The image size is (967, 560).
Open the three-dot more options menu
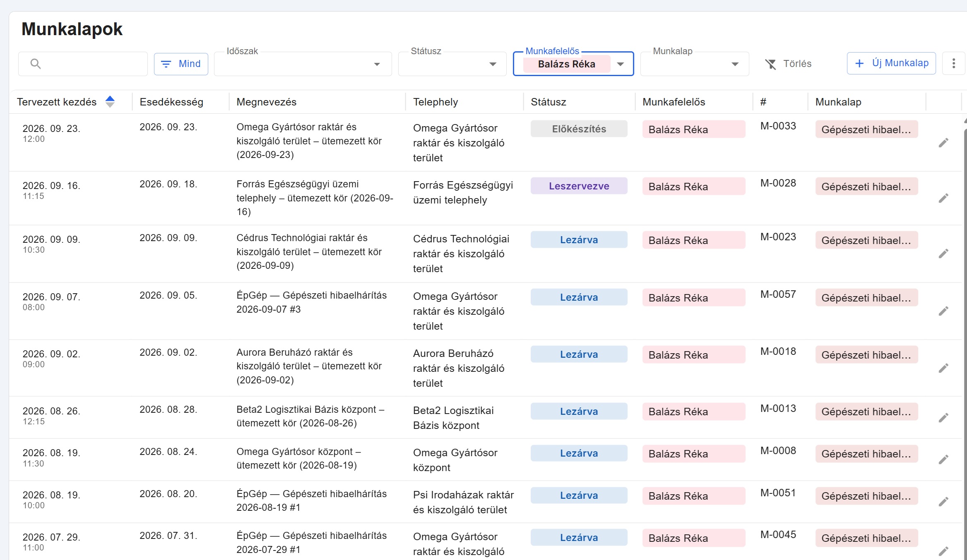(954, 63)
